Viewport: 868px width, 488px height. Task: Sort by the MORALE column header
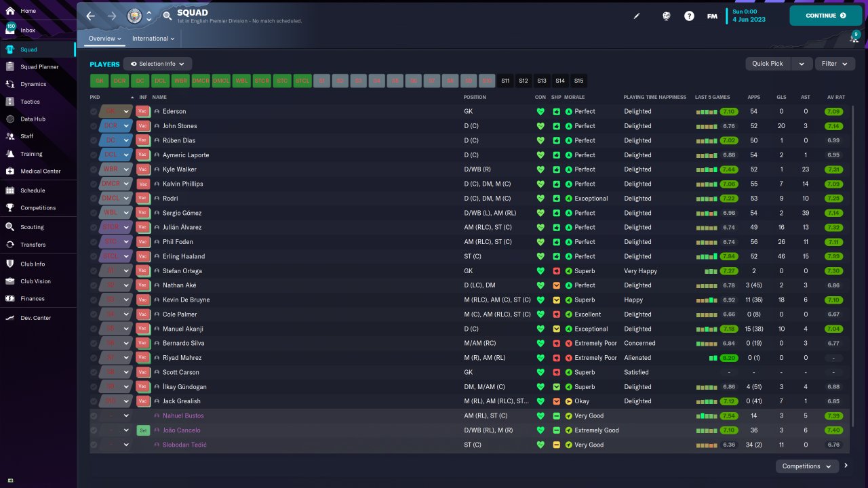574,98
